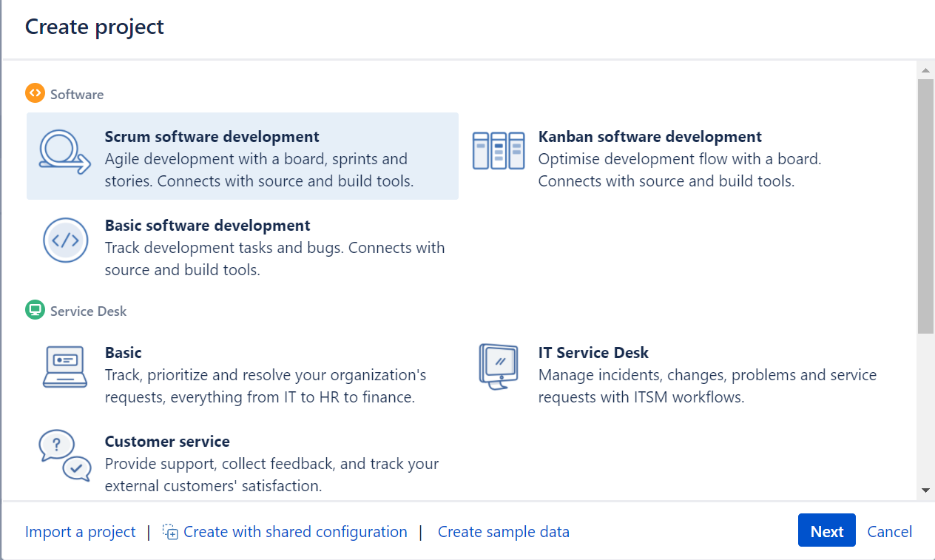Click the green Service Desk category icon
935x560 pixels.
[x=35, y=310]
